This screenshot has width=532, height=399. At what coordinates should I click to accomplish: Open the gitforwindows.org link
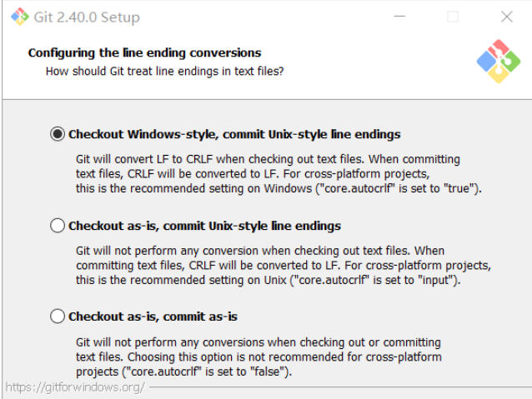75,387
